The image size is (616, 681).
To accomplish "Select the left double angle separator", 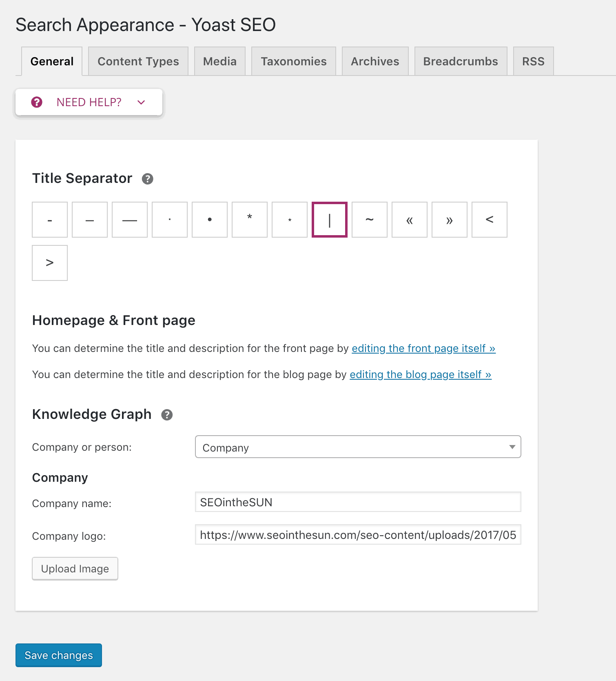I will pyautogui.click(x=410, y=220).
